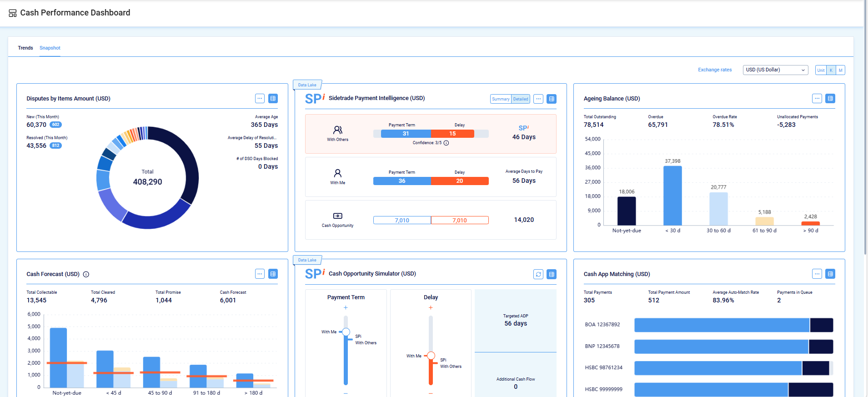
Task: Show table view for Sidetrade Payment Intelligence
Action: [x=552, y=99]
